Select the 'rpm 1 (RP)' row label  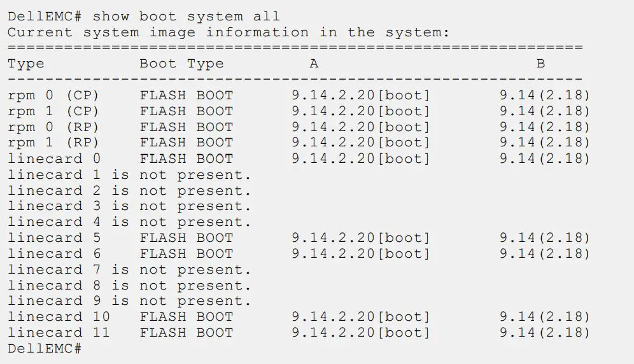tap(54, 143)
